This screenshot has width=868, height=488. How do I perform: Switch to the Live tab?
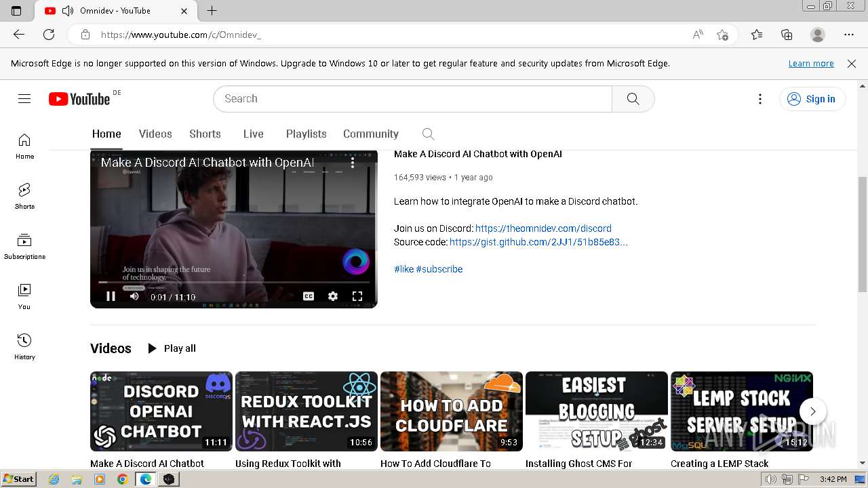254,134
